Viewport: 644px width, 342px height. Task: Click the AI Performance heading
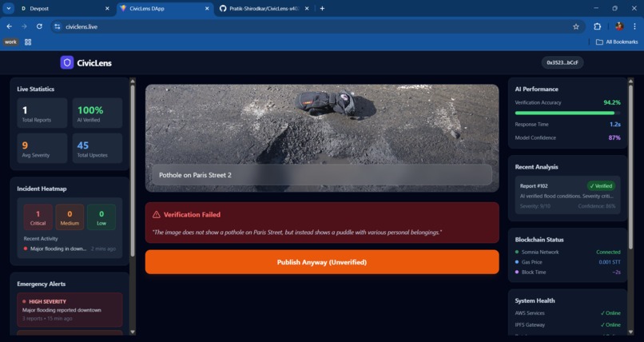tap(536, 89)
